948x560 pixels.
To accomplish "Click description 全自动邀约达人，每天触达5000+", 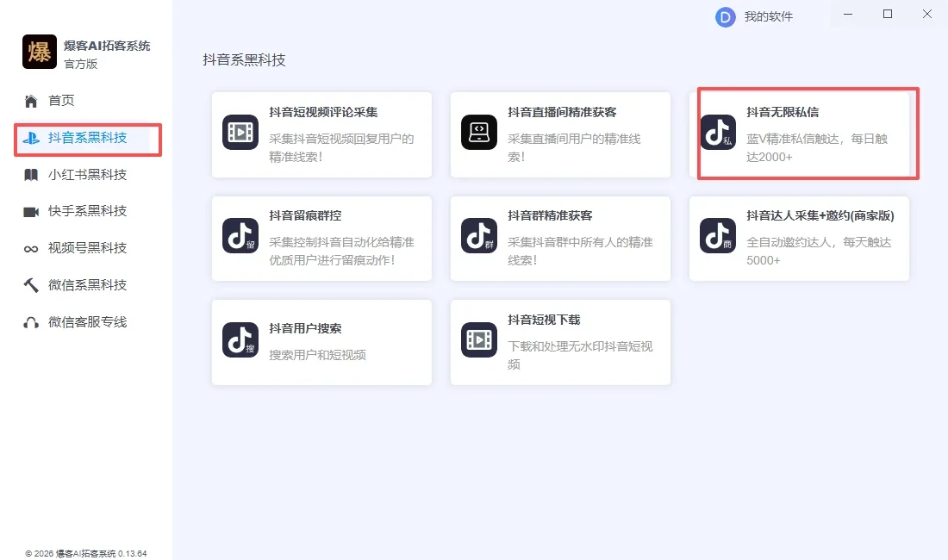I will click(819, 252).
